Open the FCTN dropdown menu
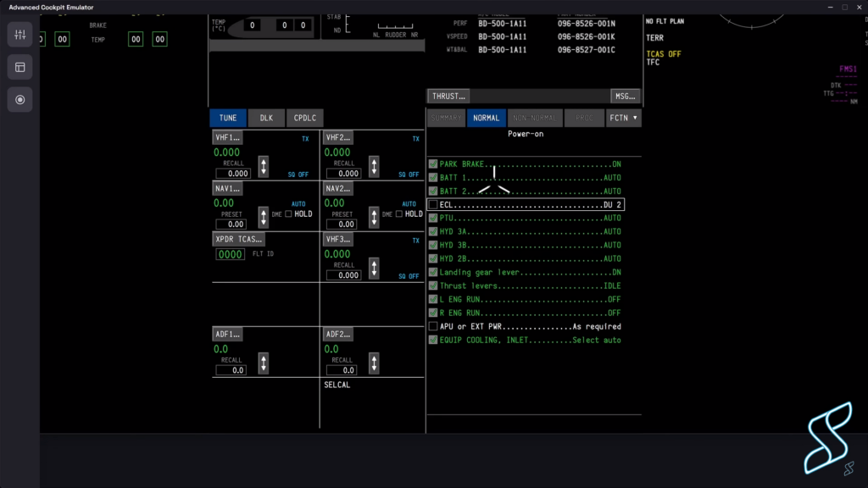The image size is (868, 488). pyautogui.click(x=623, y=118)
